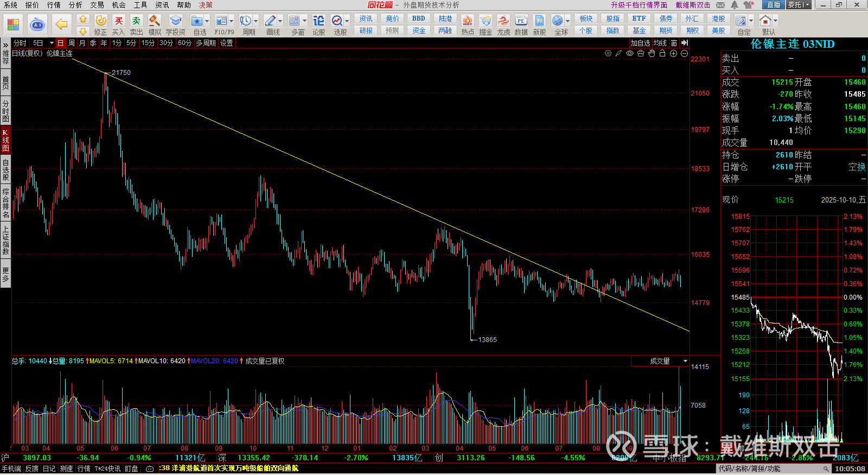Click the 数据 PE data icon
868x475 pixels.
coord(521,25)
